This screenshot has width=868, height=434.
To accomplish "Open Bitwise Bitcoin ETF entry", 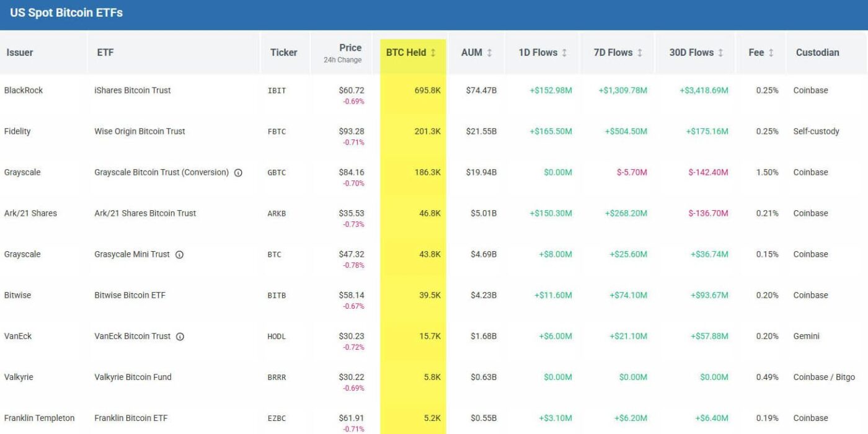I will pyautogui.click(x=130, y=295).
